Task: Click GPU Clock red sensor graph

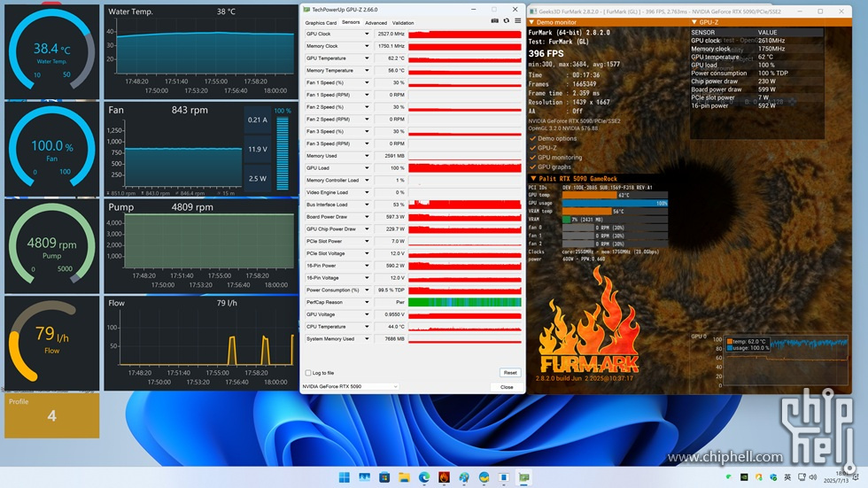Action: (465, 34)
